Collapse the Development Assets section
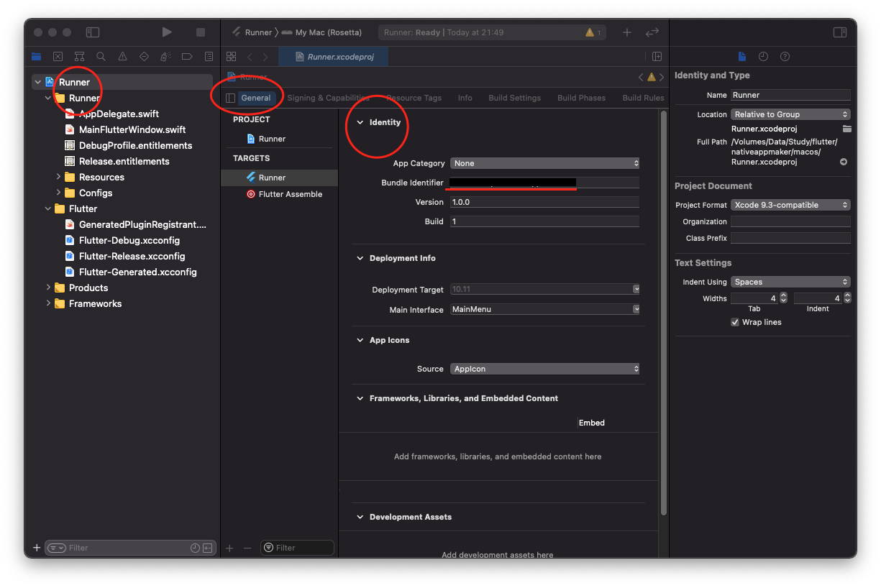881x588 pixels. pos(360,517)
